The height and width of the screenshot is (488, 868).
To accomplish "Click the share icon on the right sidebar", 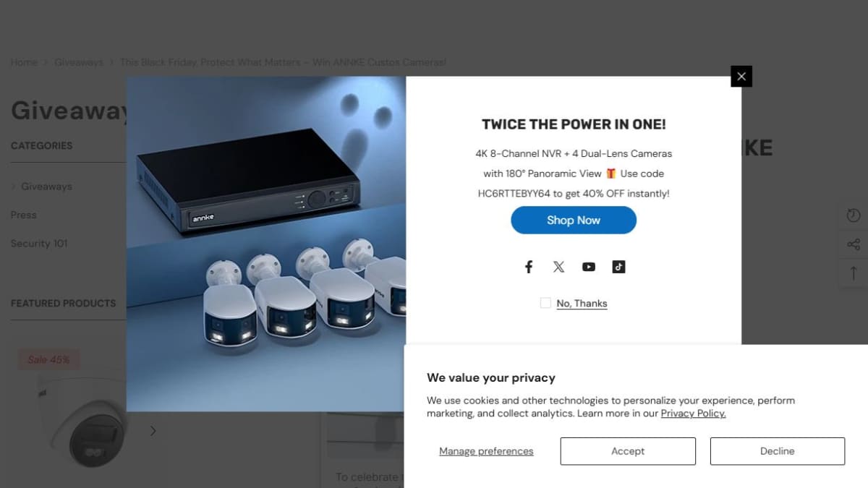I will point(854,244).
